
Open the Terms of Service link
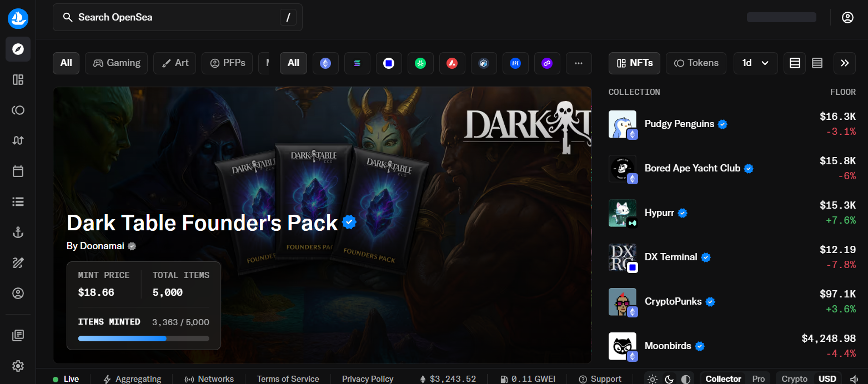[288, 379]
